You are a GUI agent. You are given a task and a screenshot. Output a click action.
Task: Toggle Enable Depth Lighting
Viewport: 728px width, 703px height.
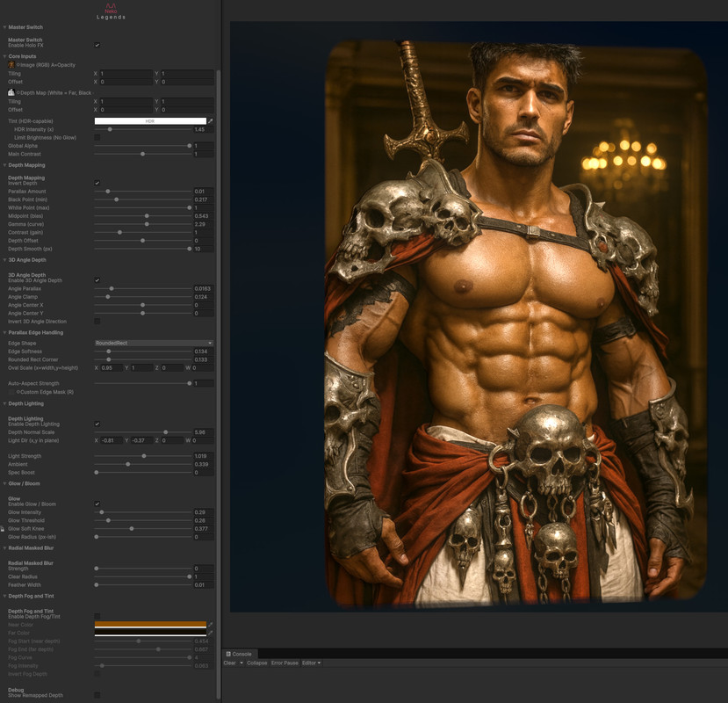[x=97, y=424]
